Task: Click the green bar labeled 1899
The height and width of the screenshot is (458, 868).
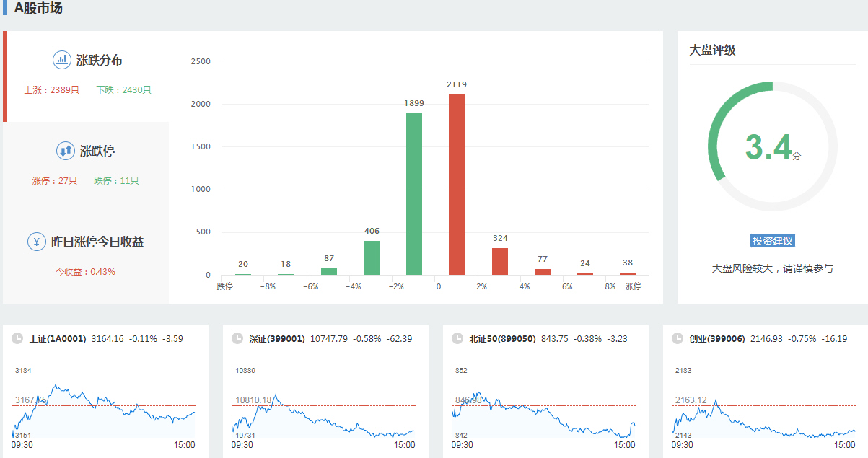Action: [414, 193]
